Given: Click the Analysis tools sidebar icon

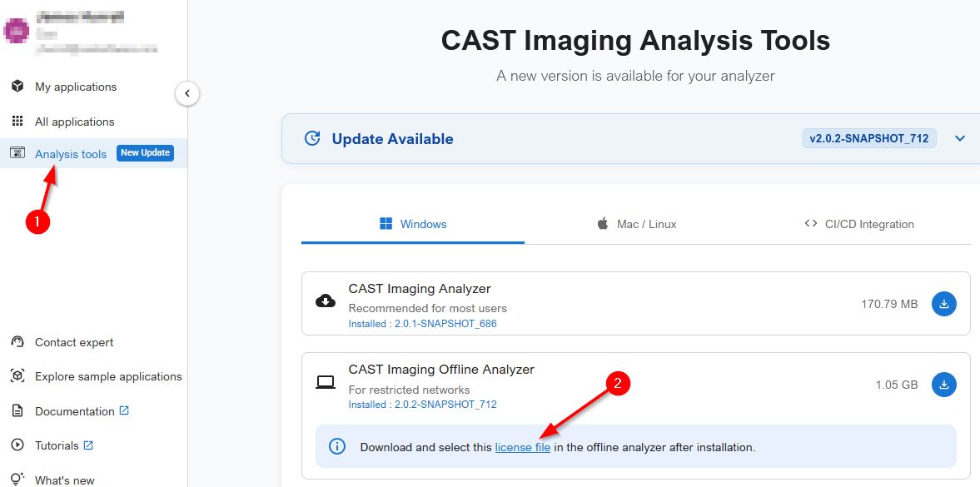Looking at the screenshot, I should pyautogui.click(x=17, y=153).
